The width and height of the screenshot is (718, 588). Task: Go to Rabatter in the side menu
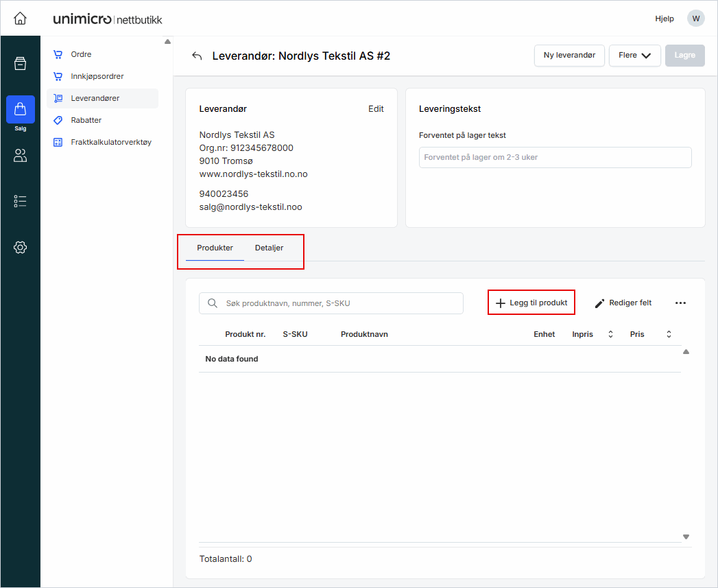pos(86,120)
